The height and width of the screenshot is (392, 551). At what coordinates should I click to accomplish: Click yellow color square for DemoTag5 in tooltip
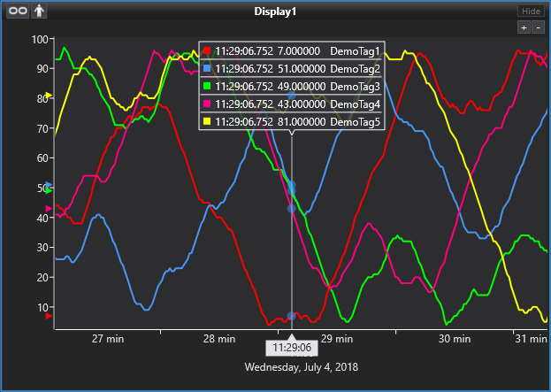(207, 121)
